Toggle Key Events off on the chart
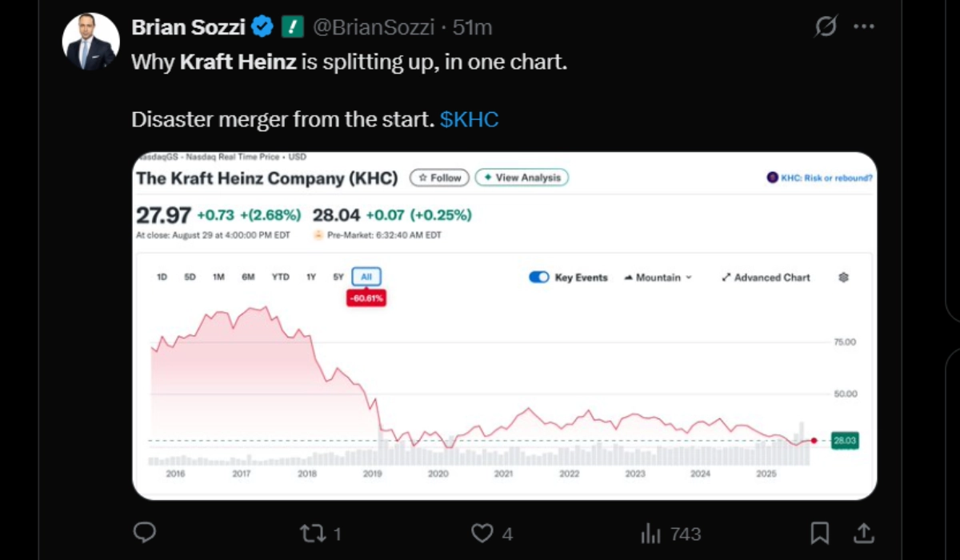Screen dimensions: 960x560 click(x=538, y=277)
